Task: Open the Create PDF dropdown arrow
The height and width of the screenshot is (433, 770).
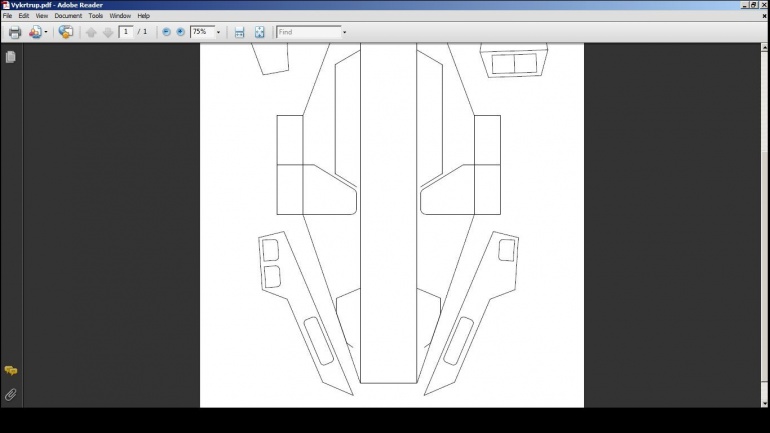Action: 46,32
